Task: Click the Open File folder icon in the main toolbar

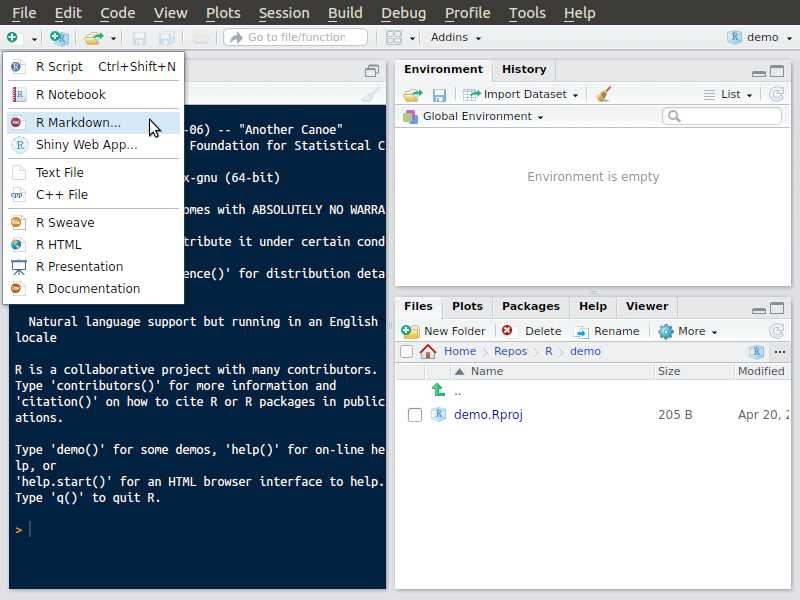Action: (94, 38)
